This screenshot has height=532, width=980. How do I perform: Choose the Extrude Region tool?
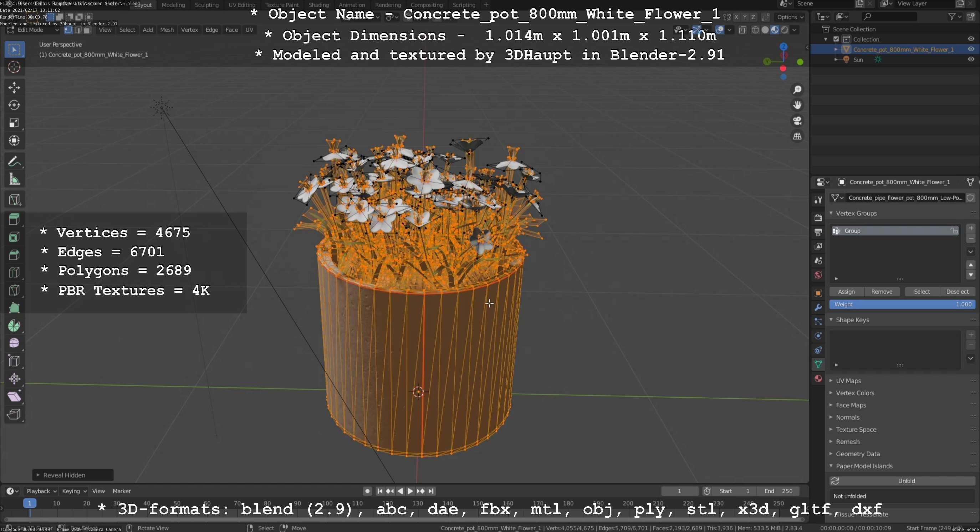[x=15, y=220]
